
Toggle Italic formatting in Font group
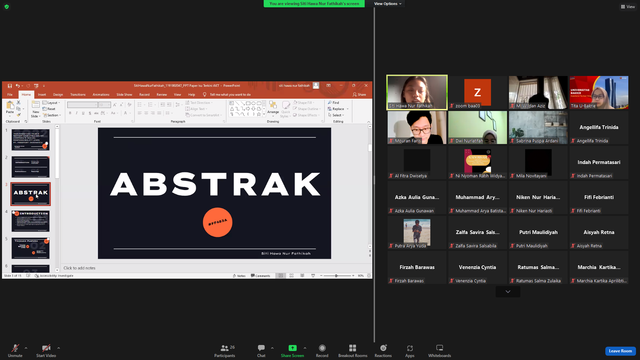coord(76,113)
